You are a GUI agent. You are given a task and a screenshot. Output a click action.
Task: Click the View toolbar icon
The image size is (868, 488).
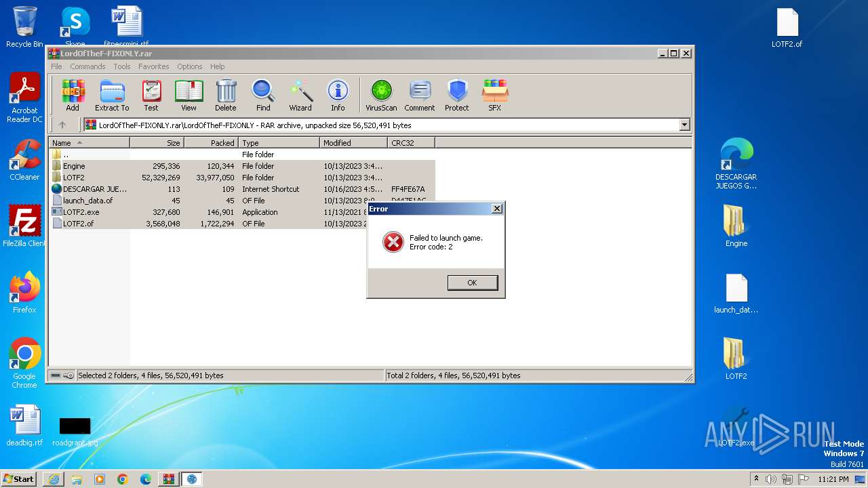(x=189, y=95)
